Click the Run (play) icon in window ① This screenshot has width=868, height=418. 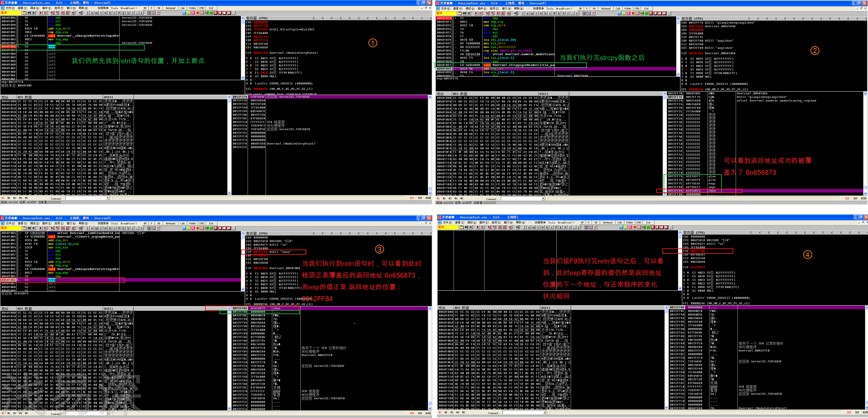pos(40,13)
